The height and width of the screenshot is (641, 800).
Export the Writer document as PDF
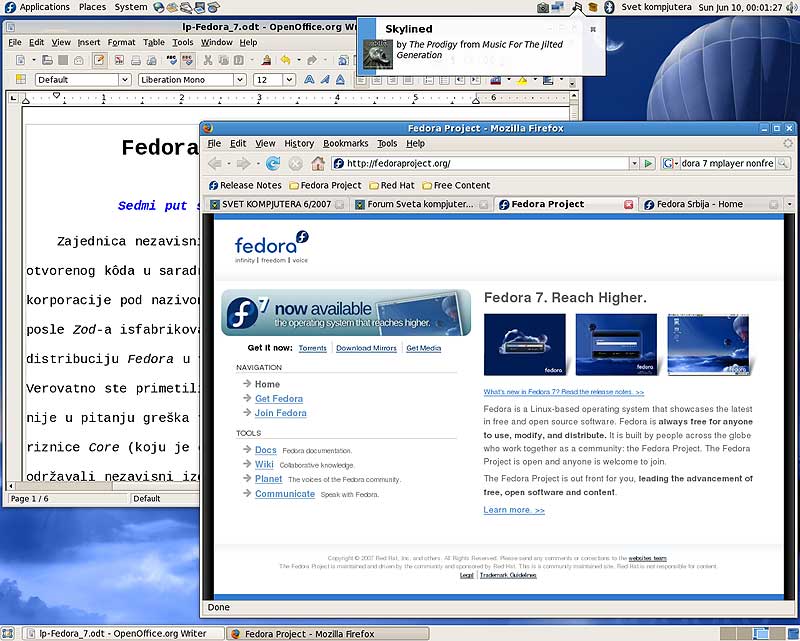(119, 60)
